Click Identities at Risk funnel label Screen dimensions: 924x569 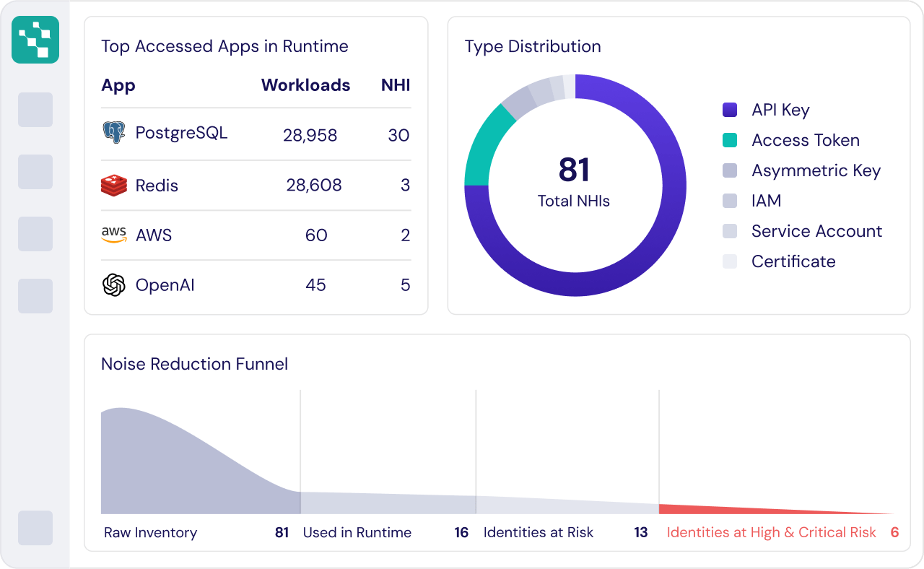click(538, 533)
